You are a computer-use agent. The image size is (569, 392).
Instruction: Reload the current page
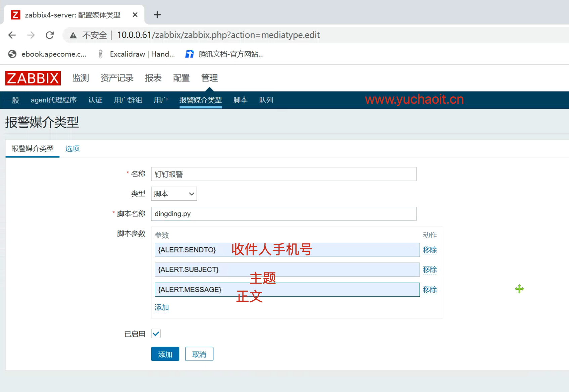(x=50, y=35)
